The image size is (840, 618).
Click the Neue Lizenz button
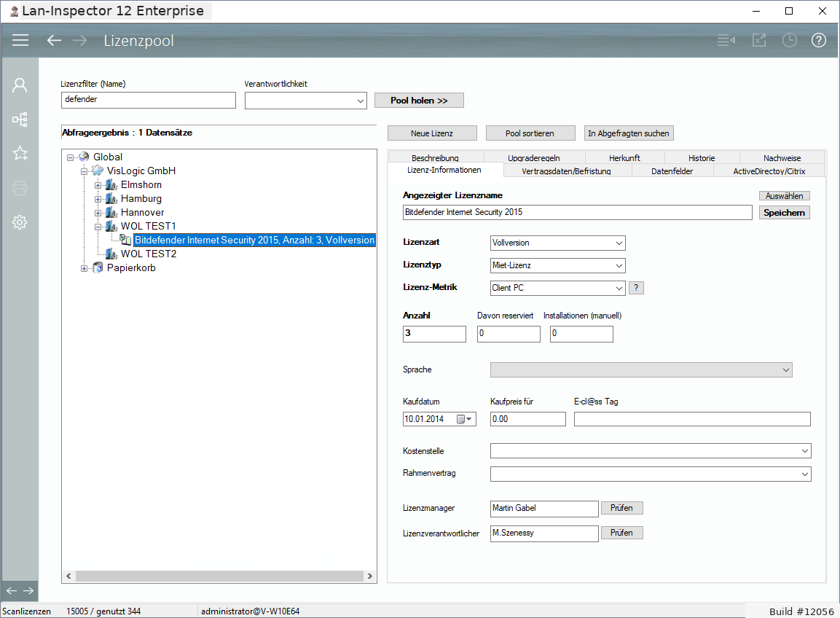pos(432,133)
